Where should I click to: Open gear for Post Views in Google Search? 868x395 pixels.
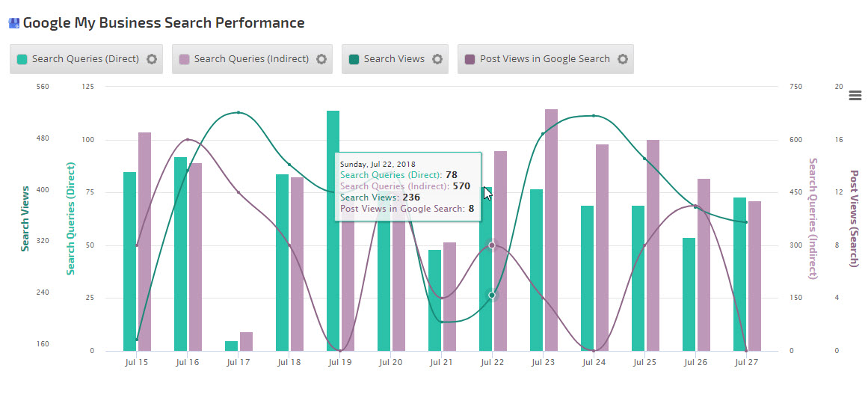click(623, 59)
